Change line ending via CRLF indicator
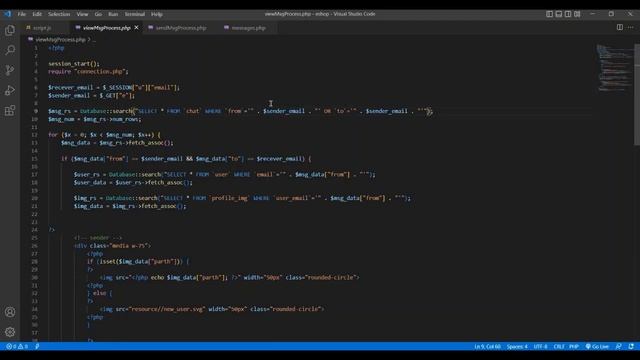640x360 pixels. coord(559,347)
